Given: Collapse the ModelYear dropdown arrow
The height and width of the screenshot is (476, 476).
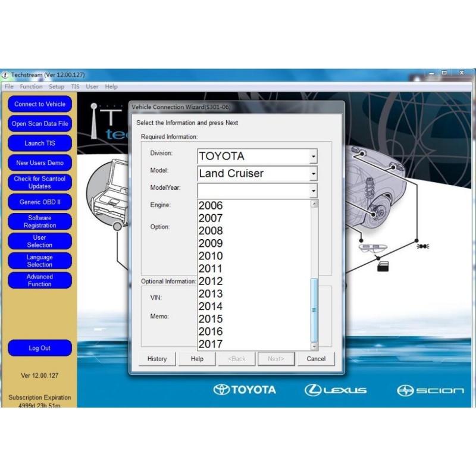Looking at the screenshot, I should [x=314, y=191].
